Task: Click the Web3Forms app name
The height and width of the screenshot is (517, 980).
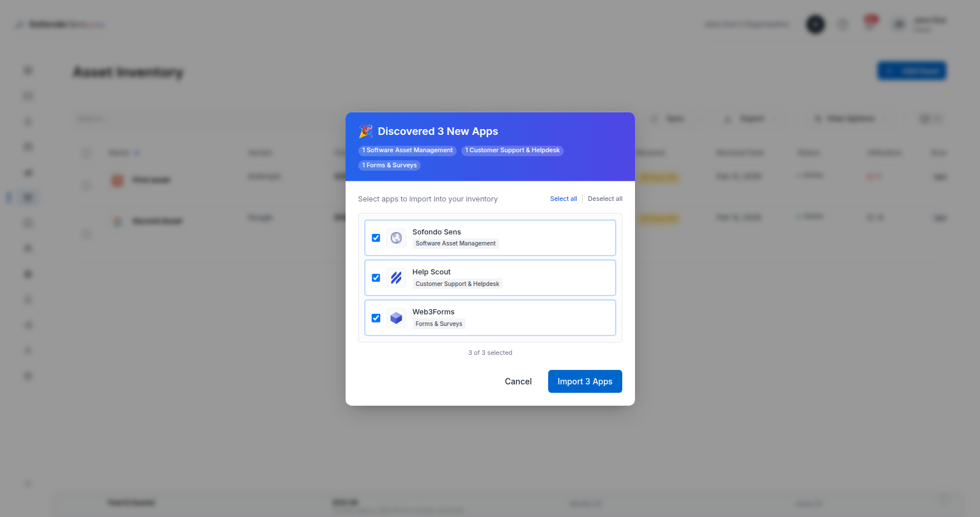Action: (x=433, y=312)
